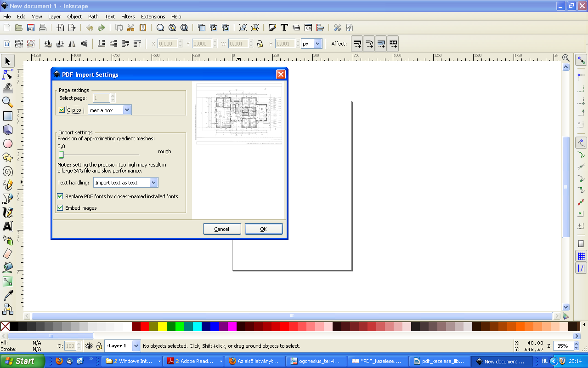588x368 pixels.
Task: Select the 3D Box tool
Action: [7, 130]
